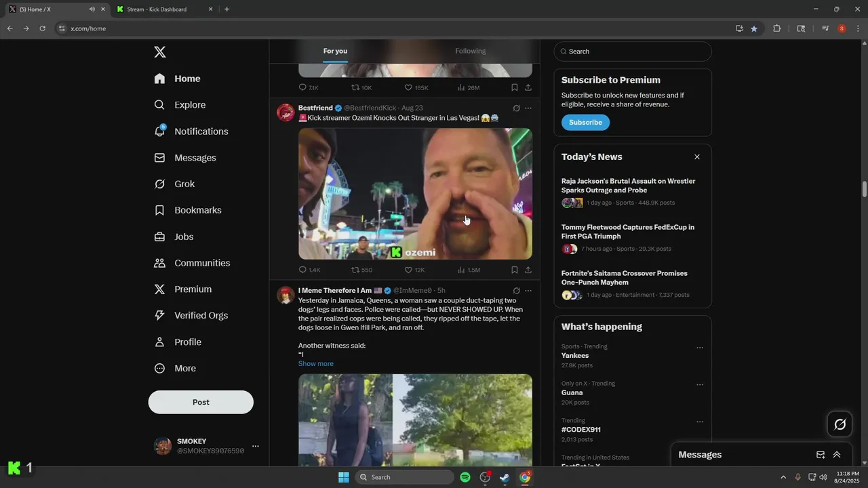This screenshot has height=488, width=868.
Task: Bookmark the Bestfriend Ozemi post
Action: click(515, 270)
